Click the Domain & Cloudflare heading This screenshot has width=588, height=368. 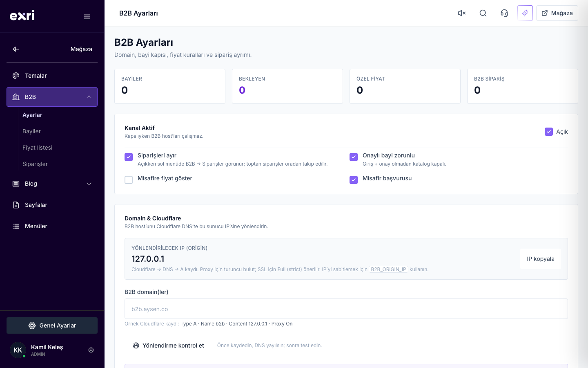pyautogui.click(x=153, y=218)
